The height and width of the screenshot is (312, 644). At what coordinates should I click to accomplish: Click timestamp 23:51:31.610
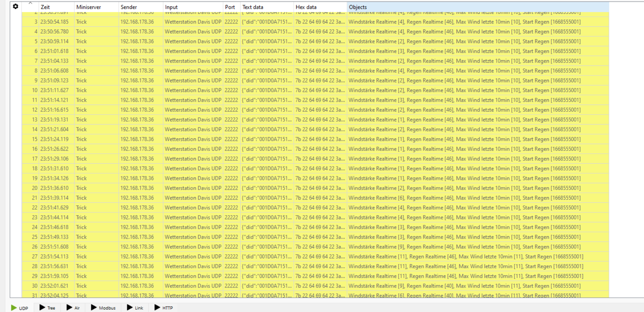point(54,169)
